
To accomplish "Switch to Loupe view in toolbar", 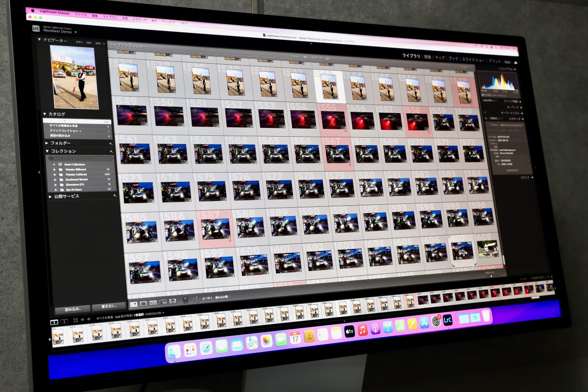I will [x=144, y=303].
